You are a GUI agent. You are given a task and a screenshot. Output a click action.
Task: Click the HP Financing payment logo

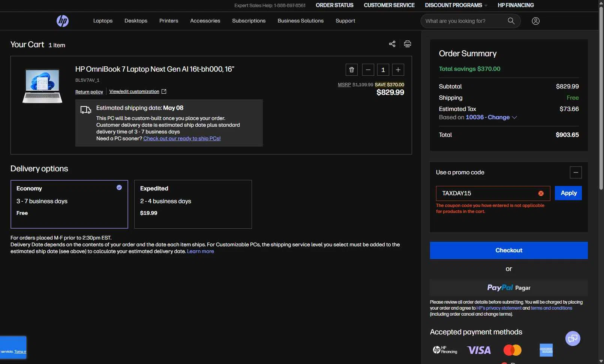445,350
